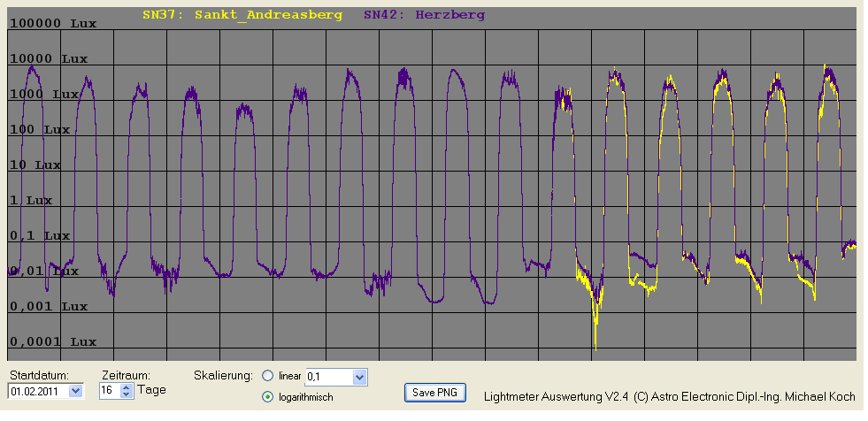This screenshot has height=421, width=868.
Task: Click the 0,001 Lux axis label
Action: pyautogui.click(x=49, y=307)
